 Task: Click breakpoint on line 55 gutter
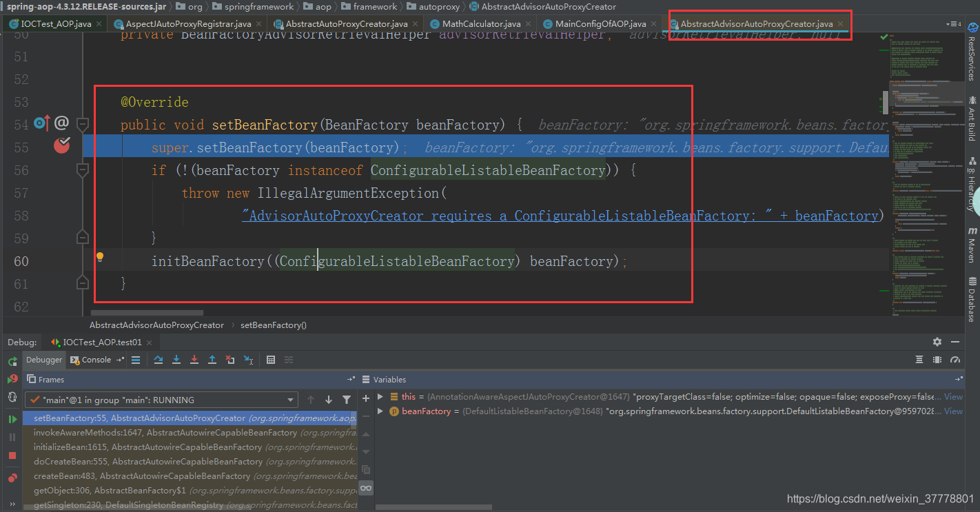tap(62, 145)
